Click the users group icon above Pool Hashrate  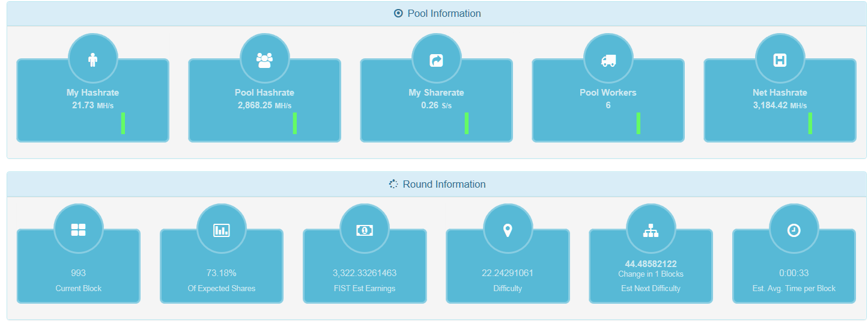(x=264, y=60)
